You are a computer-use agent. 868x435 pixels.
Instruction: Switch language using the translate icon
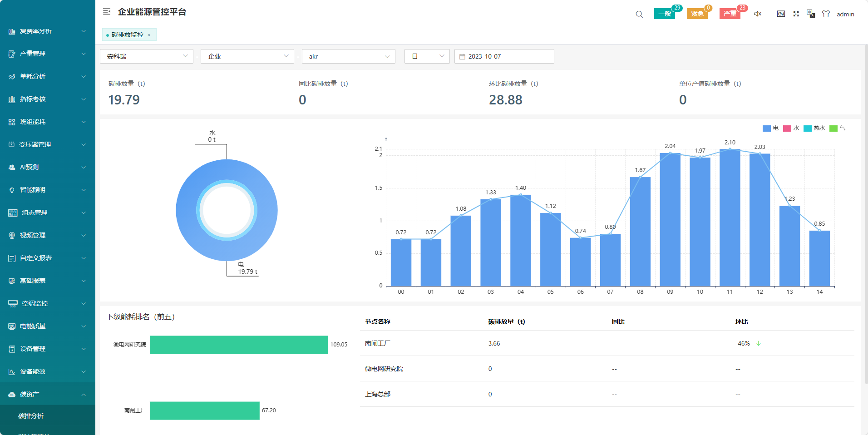pyautogui.click(x=811, y=14)
